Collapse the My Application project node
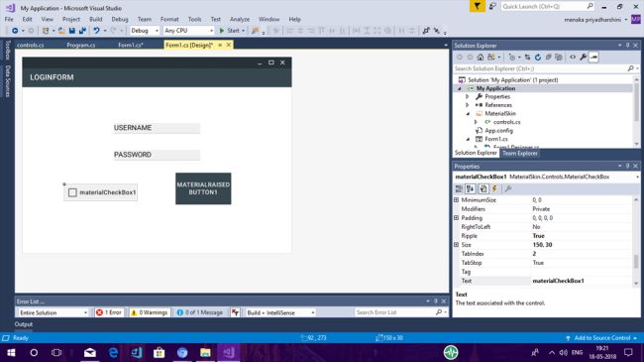 [460, 88]
